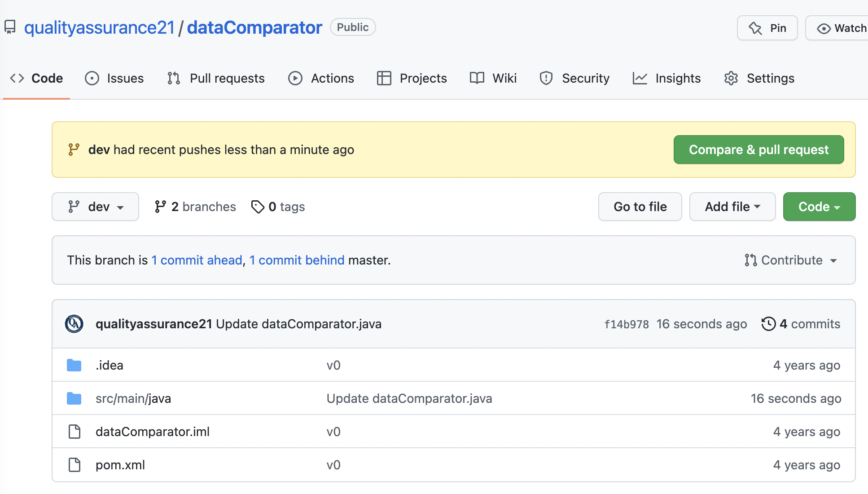
Task: Open the Contribute dropdown menu
Action: tap(791, 260)
